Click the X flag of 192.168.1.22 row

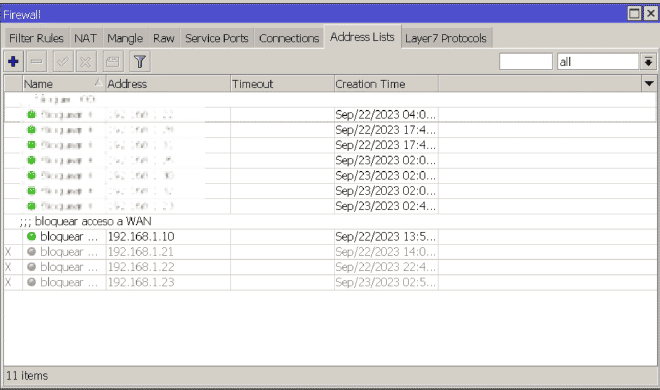[8, 267]
